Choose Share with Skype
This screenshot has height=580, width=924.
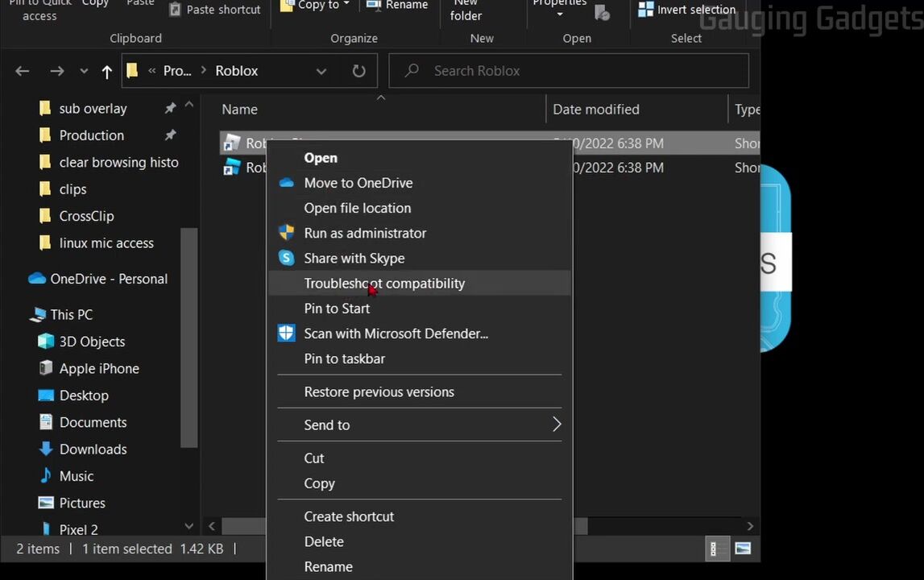tap(420, 258)
